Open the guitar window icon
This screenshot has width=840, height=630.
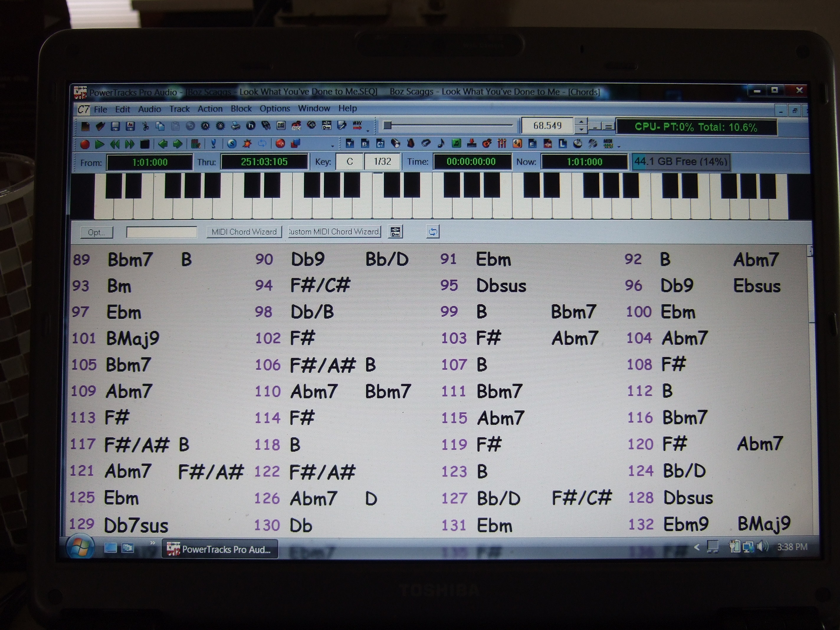click(487, 144)
